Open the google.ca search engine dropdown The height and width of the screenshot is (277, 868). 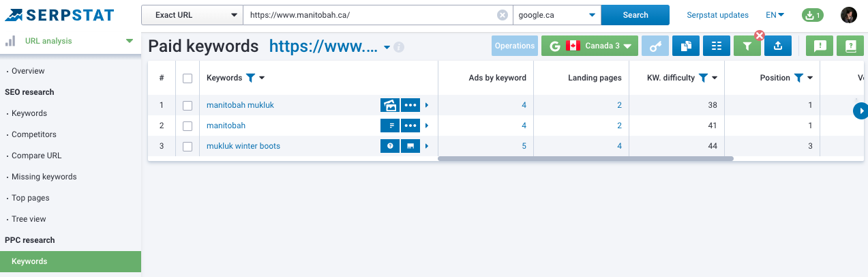click(x=557, y=15)
